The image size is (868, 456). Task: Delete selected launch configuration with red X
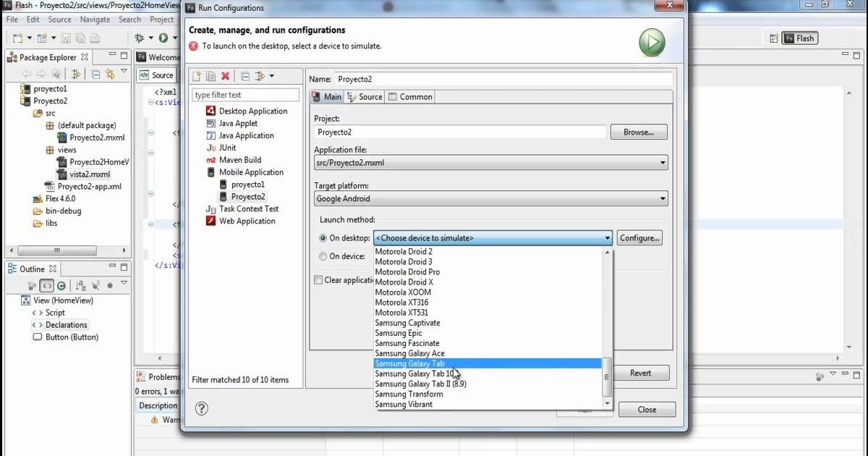tap(225, 76)
